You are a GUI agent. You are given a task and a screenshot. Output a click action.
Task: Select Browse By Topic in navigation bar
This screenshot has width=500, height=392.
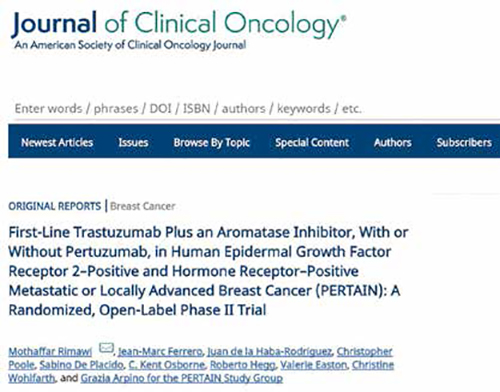click(212, 142)
